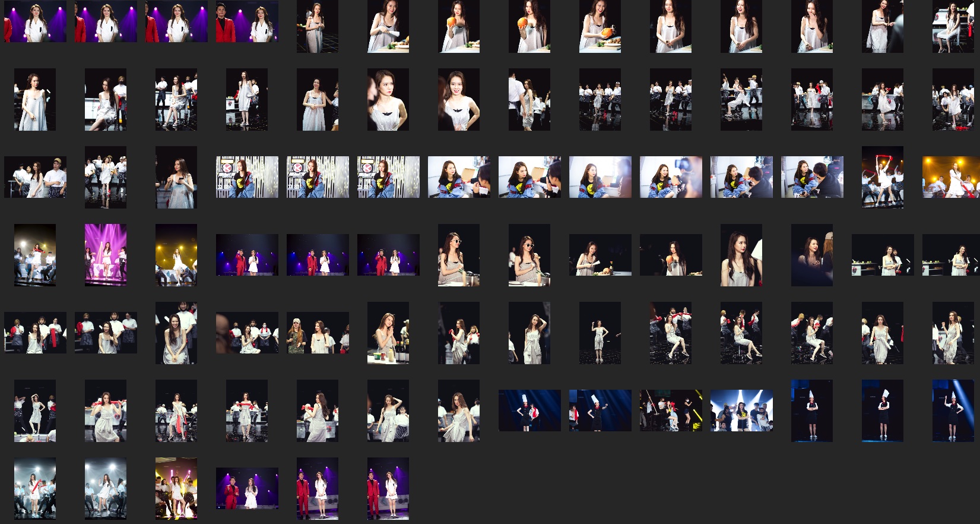Screen dimensions: 980x524
Task: Select the yellow and purple lit group thumbnail
Action: (176, 488)
